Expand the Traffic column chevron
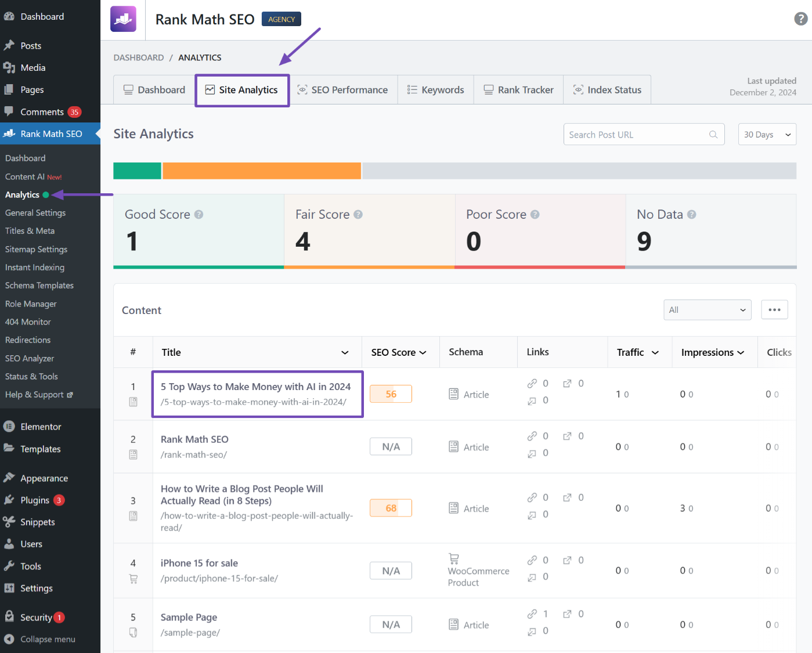Viewport: 812px width, 653px height. [655, 352]
